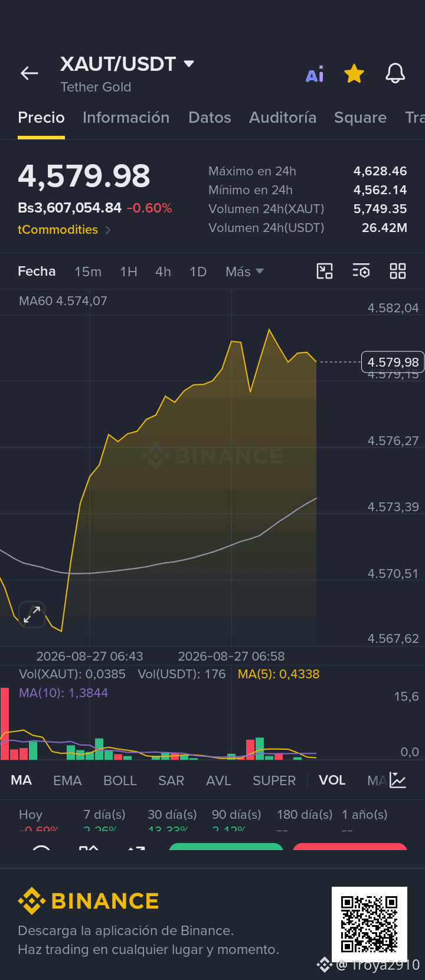
Task: Open chart settings list icon
Action: click(x=361, y=271)
